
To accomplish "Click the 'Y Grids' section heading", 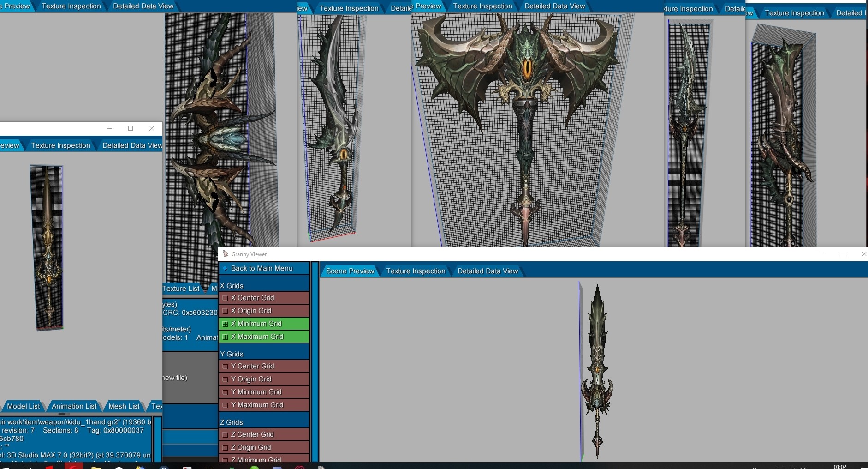I will (x=232, y=354).
